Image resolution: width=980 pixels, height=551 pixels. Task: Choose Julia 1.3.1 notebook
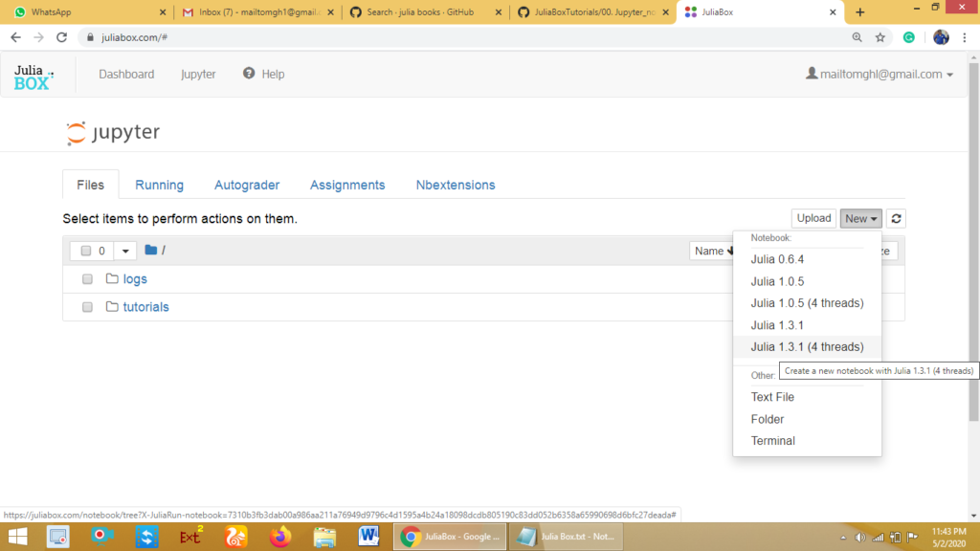click(x=807, y=325)
